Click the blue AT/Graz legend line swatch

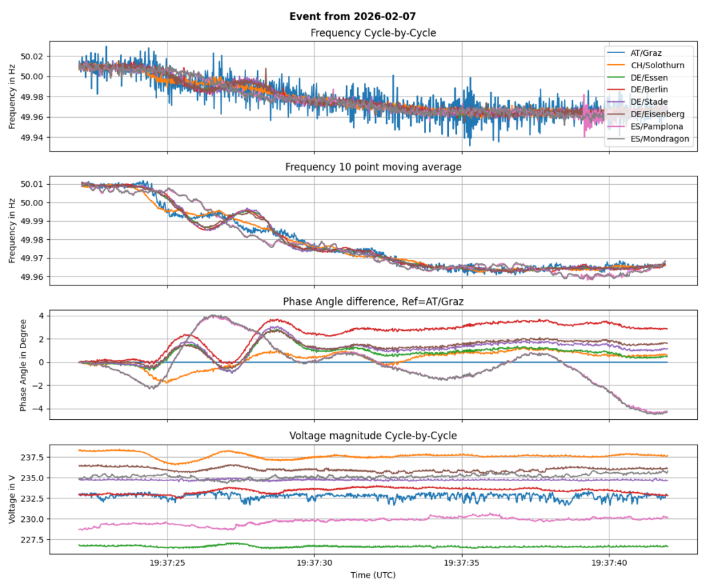pyautogui.click(x=617, y=52)
